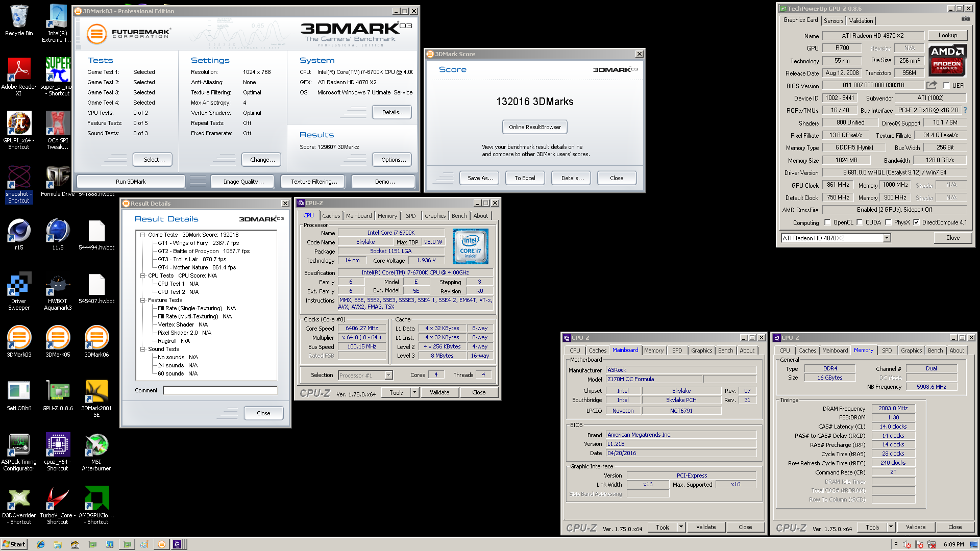Viewport: 980px width, 551px height.
Task: Open the Recycle Bin desktop icon
Action: (x=19, y=20)
